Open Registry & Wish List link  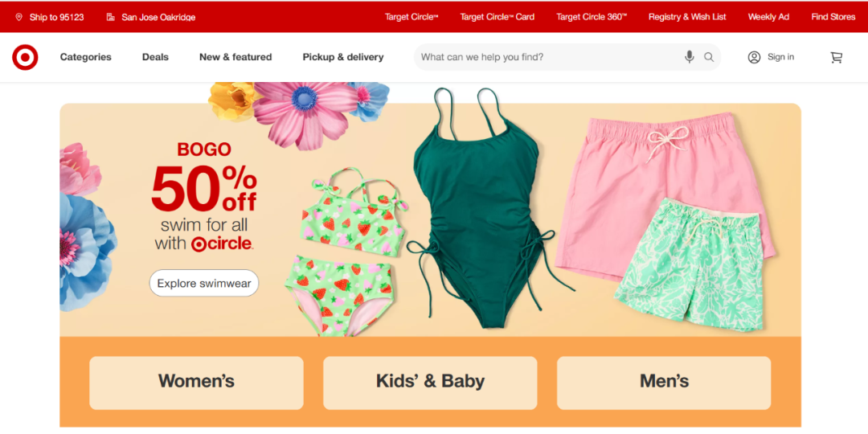point(687,17)
